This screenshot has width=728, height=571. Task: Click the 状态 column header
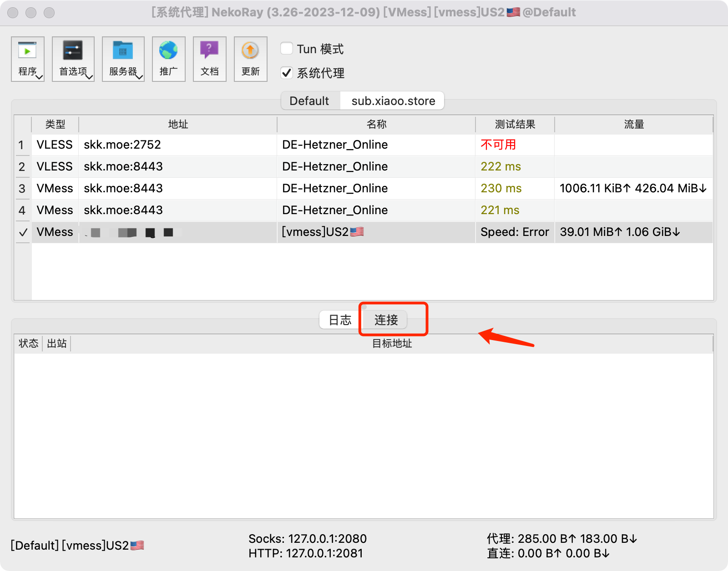[28, 344]
